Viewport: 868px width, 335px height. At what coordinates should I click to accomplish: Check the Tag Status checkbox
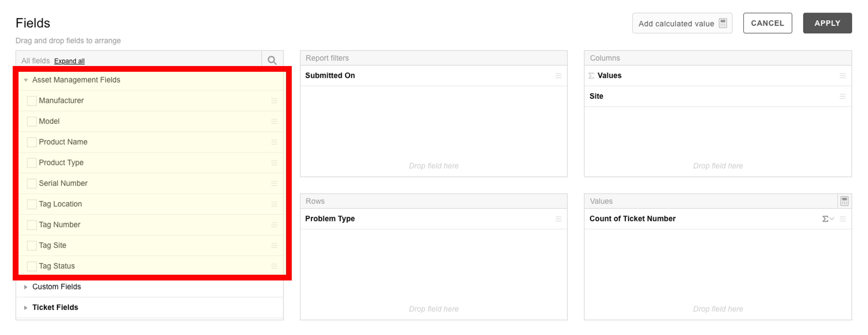pos(32,266)
